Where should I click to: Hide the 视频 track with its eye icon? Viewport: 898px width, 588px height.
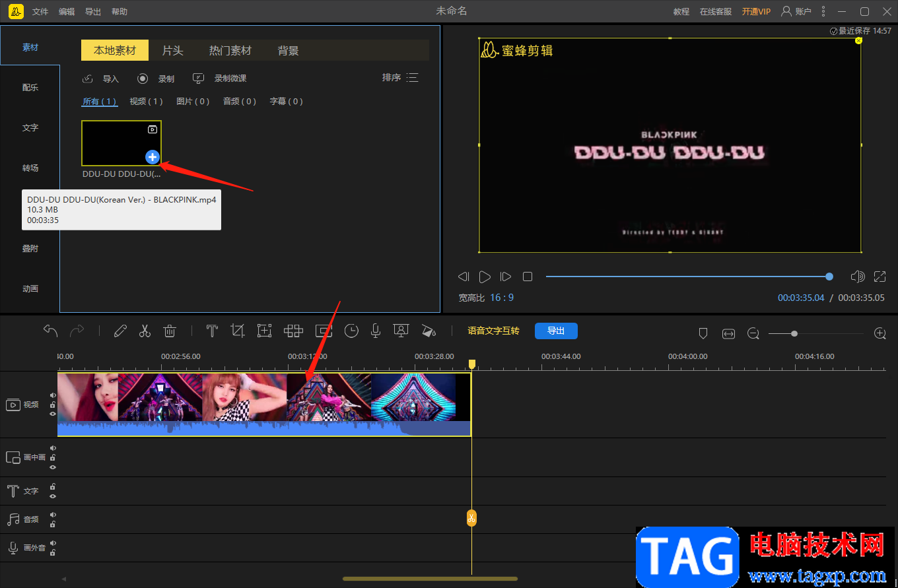click(53, 414)
